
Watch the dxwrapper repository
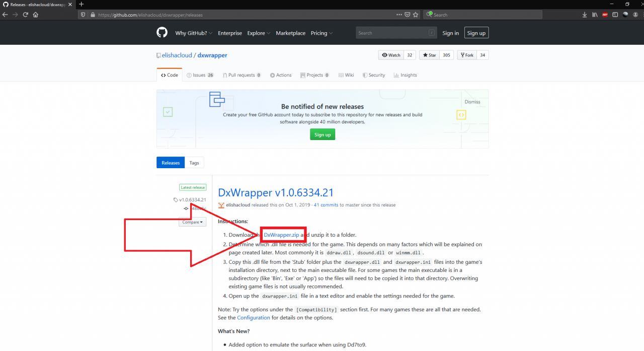(x=391, y=55)
